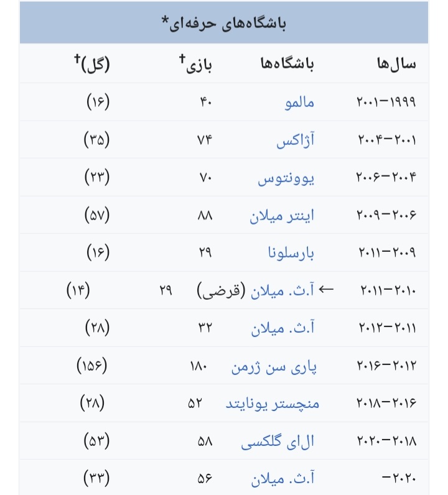Click the asterisk in the table title
Screen dimensions: 448x495
(165, 20)
